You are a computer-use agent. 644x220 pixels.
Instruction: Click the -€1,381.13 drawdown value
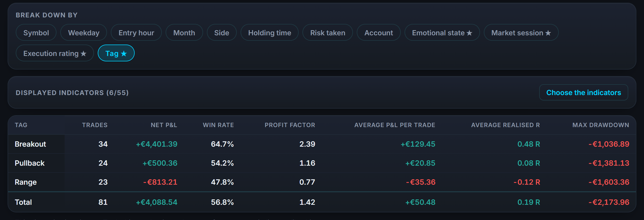tap(609, 163)
